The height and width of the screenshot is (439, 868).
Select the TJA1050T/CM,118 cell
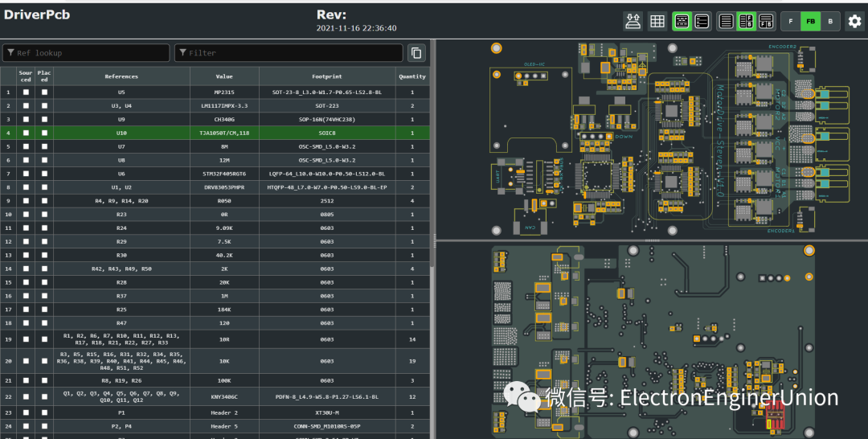[x=224, y=133]
